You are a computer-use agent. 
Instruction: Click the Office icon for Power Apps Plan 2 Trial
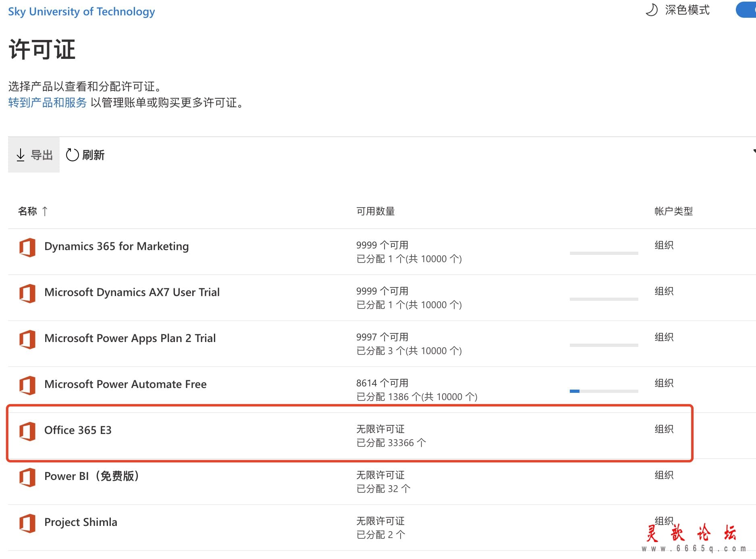coord(27,339)
